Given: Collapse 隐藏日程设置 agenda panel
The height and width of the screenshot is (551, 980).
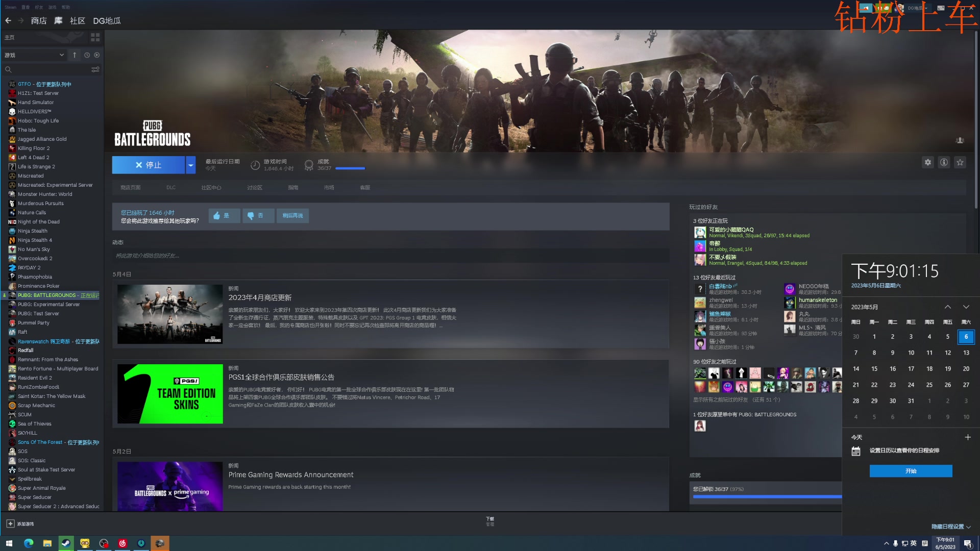Looking at the screenshot, I should (x=951, y=527).
